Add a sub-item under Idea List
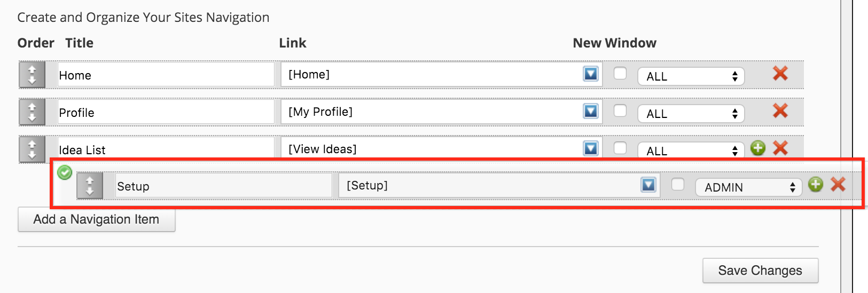 [758, 148]
